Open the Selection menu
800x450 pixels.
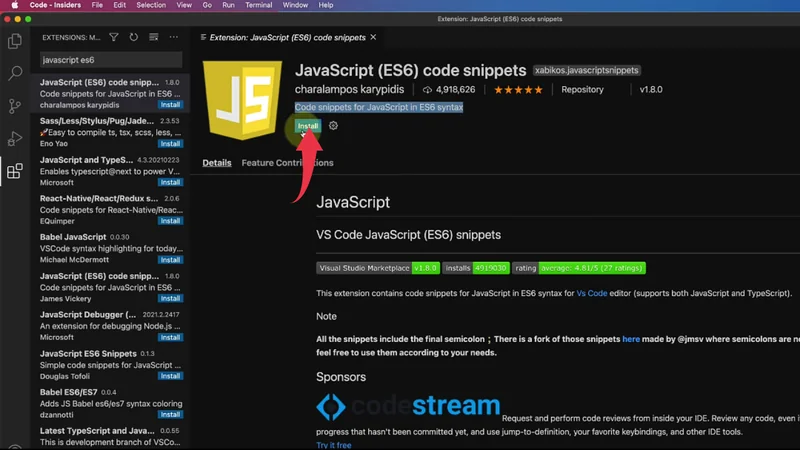pos(151,5)
